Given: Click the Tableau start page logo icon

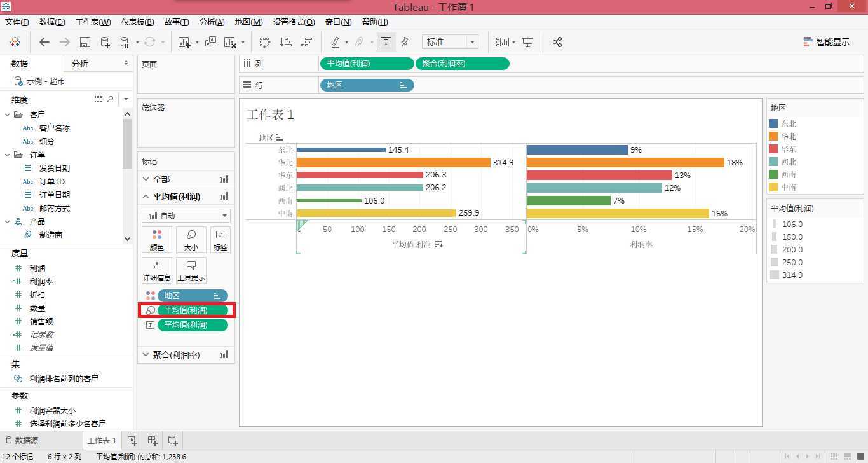Looking at the screenshot, I should (15, 42).
